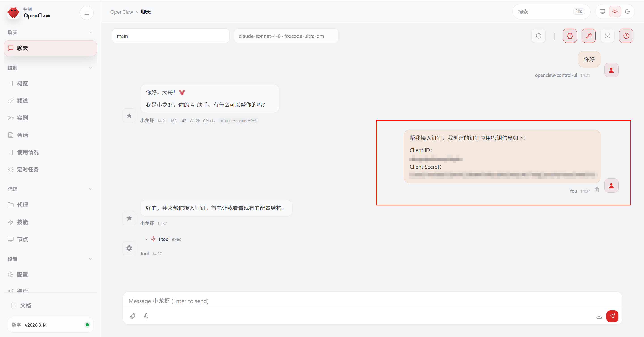Image resolution: width=644 pixels, height=337 pixels.
Task: Collapse the 控制 sidebar section
Action: (x=50, y=68)
